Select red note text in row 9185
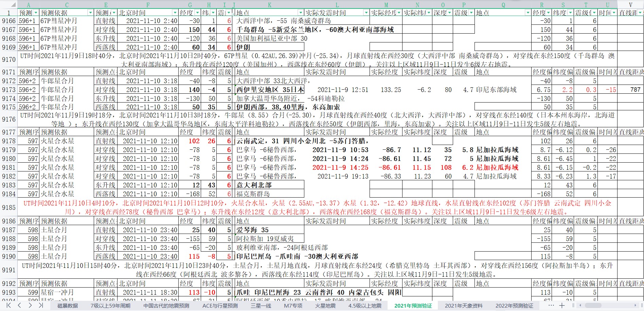 317,207
